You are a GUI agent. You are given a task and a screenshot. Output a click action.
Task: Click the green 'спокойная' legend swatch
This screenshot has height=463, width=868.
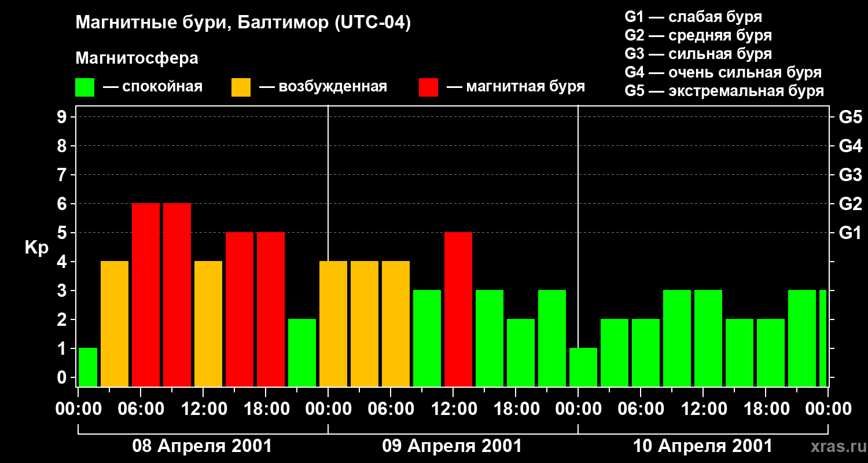pyautogui.click(x=85, y=87)
